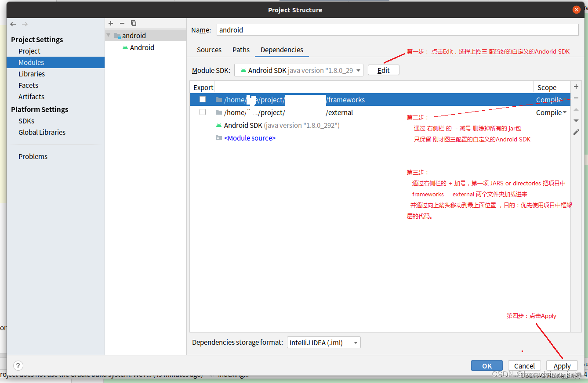This screenshot has width=588, height=383.
Task: Add a new module with the plus icon
Action: (x=111, y=23)
